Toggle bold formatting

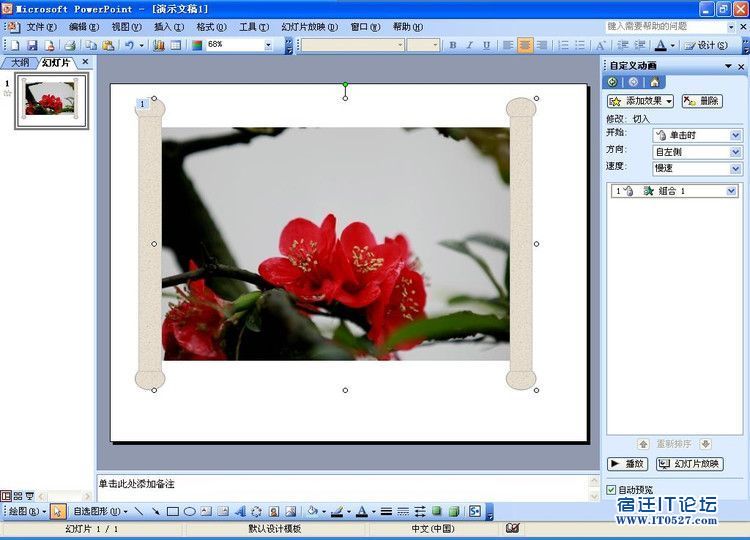(453, 45)
